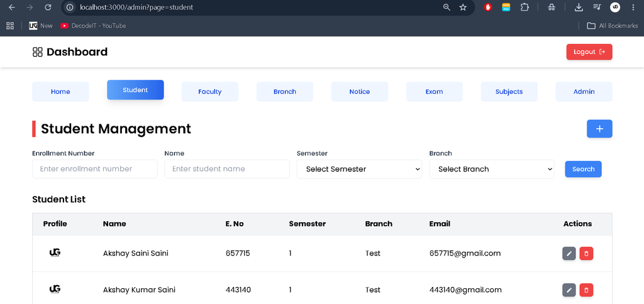Click the 'E. No' column header
This screenshot has height=304, width=644.
point(235,224)
